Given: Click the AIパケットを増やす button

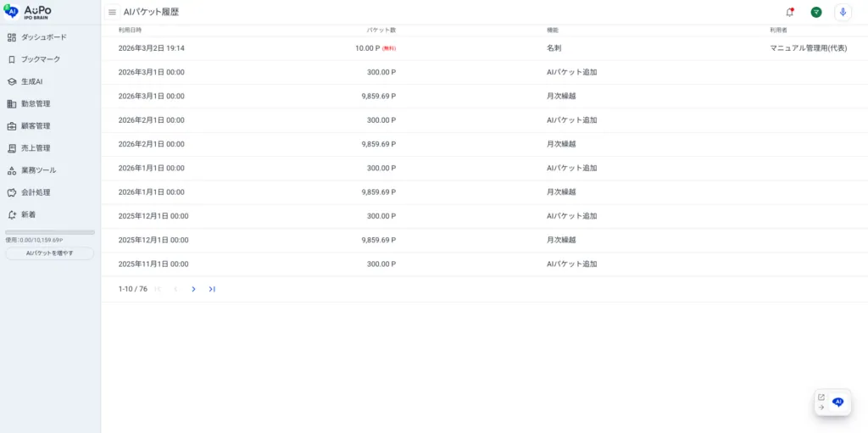Looking at the screenshot, I should [50, 253].
